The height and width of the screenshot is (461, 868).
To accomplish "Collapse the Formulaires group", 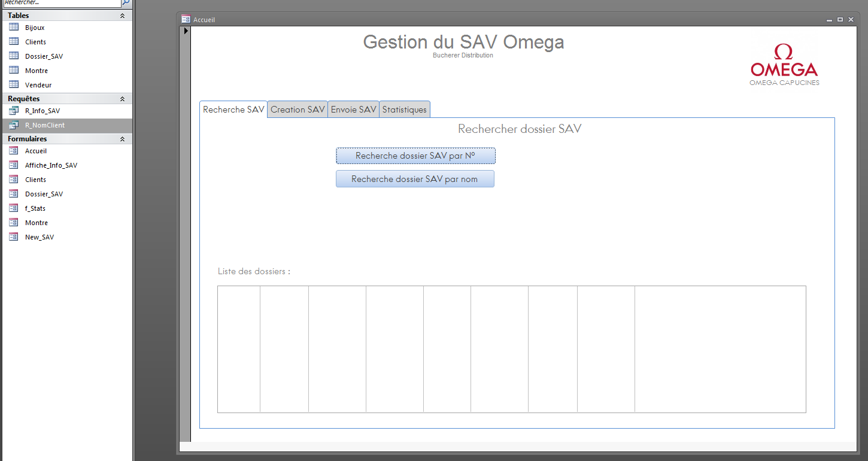I will coord(123,139).
